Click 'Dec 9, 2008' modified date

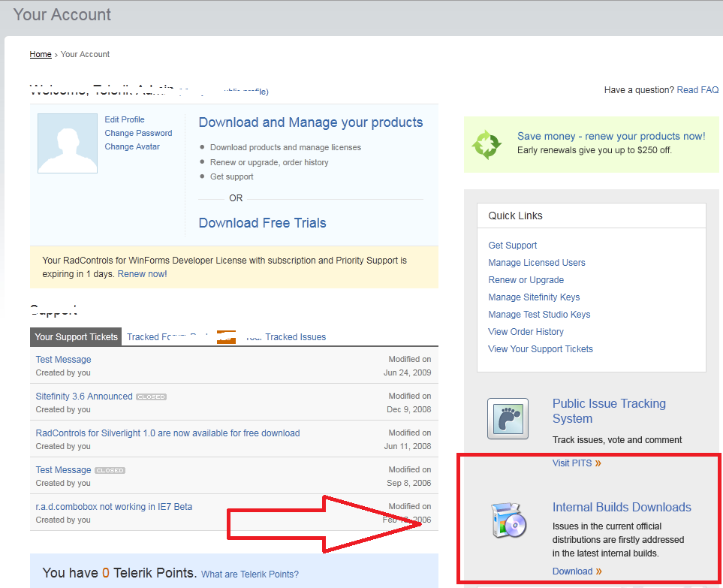(409, 409)
